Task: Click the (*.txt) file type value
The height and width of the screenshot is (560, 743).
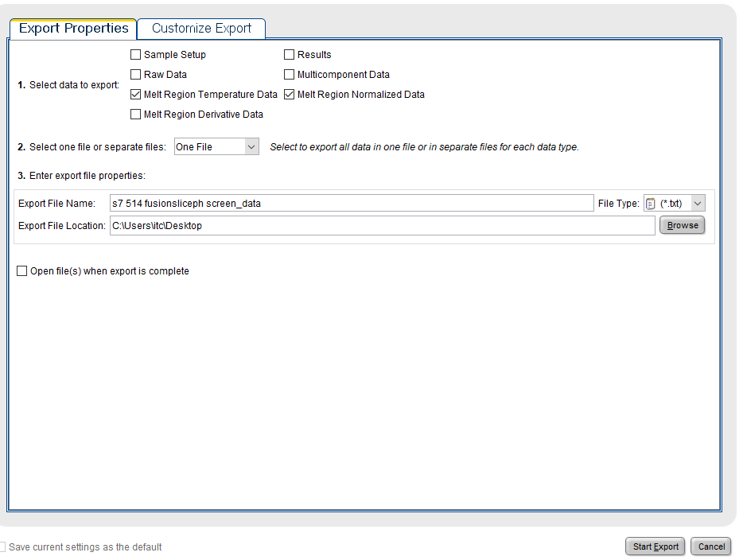Action: 671,204
